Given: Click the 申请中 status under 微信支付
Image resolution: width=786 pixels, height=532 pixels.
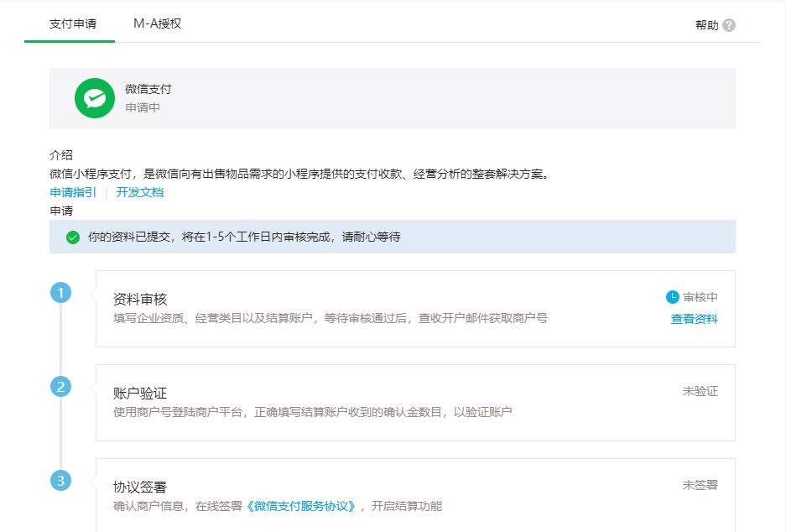Looking at the screenshot, I should 143,107.
